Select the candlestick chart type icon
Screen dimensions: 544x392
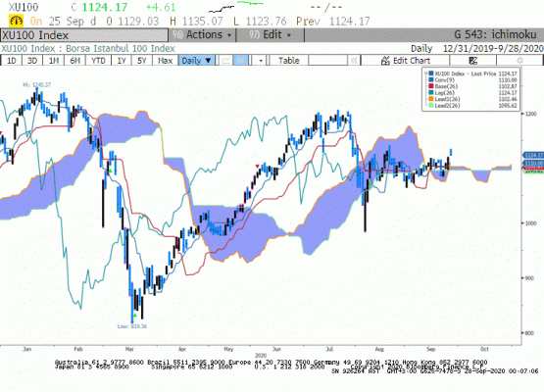(x=241, y=61)
